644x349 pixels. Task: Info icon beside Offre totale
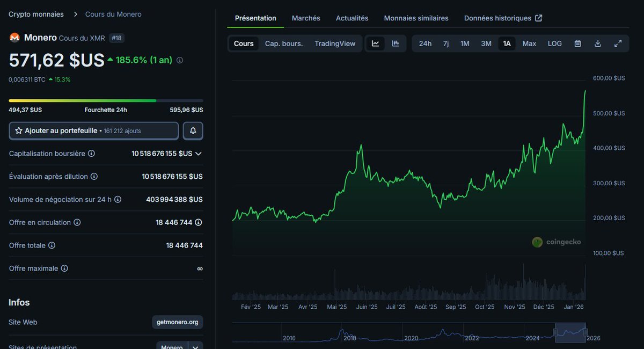(52, 245)
